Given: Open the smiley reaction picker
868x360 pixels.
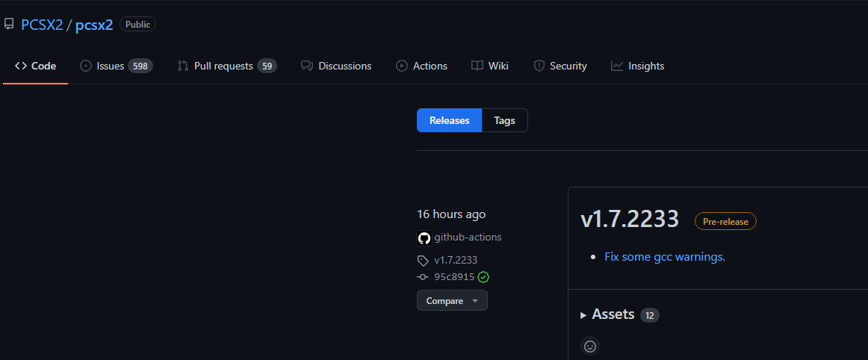Looking at the screenshot, I should [590, 347].
